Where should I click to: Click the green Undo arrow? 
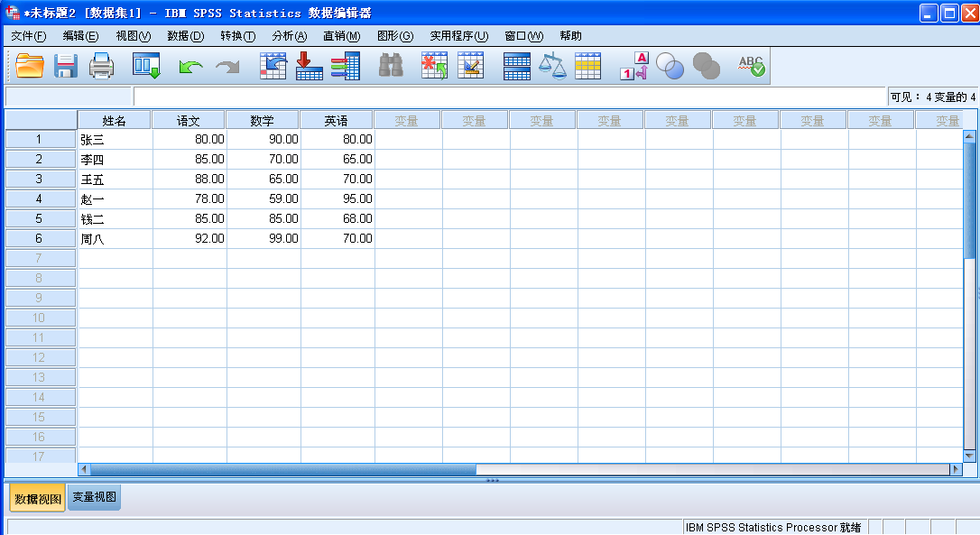190,66
